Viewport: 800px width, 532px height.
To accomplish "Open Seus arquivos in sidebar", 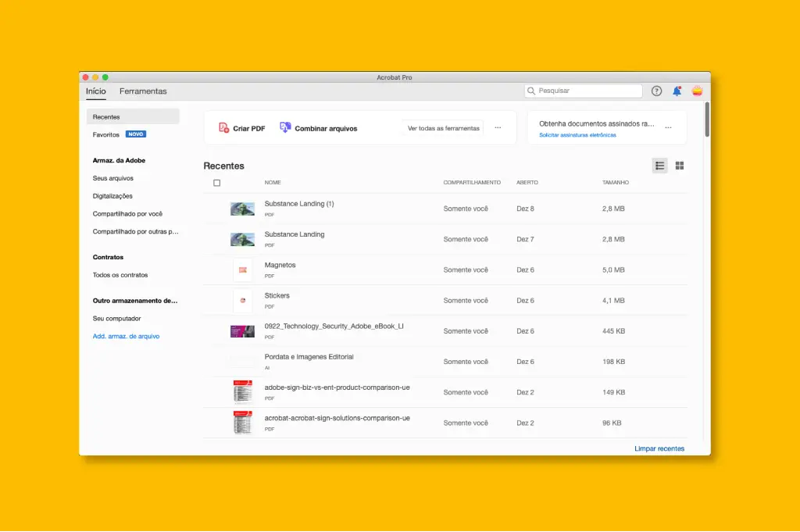I will coord(112,178).
